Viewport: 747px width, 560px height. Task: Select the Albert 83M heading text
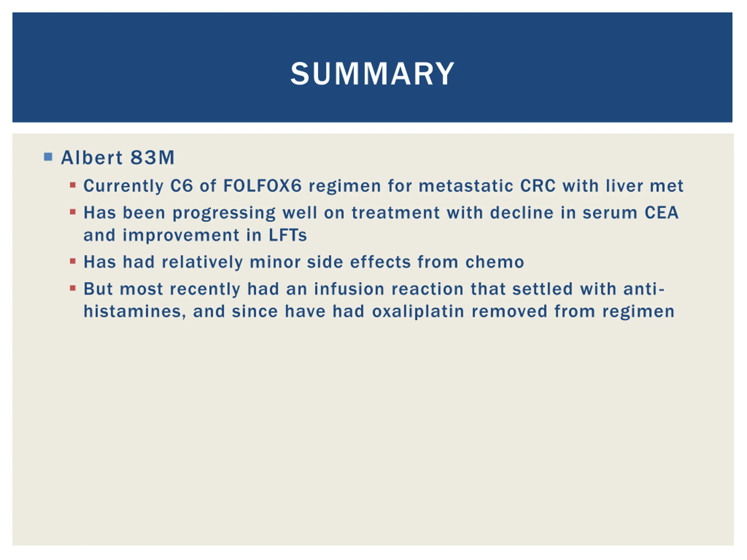pos(118,157)
